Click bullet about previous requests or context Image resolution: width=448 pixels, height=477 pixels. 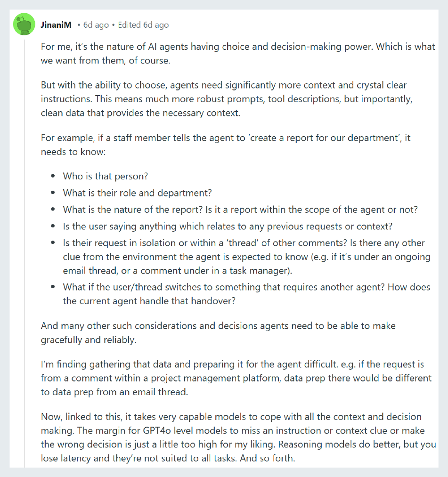click(x=228, y=226)
